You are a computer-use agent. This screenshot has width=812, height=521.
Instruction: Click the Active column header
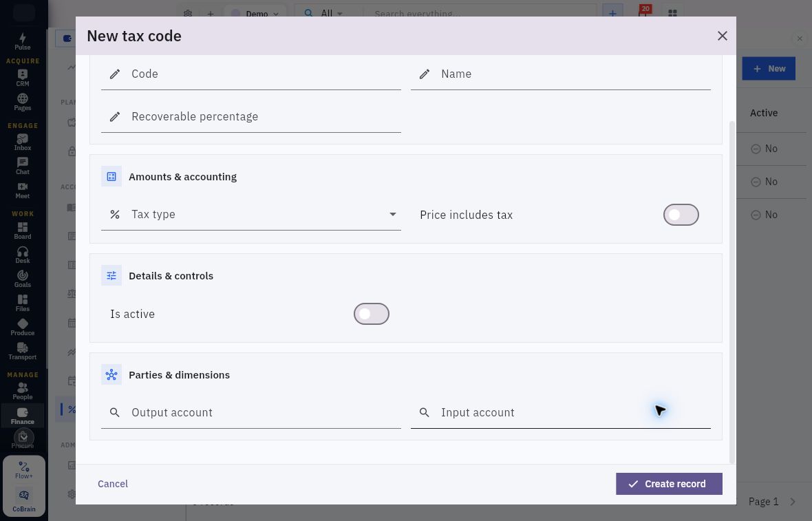pyautogui.click(x=763, y=113)
